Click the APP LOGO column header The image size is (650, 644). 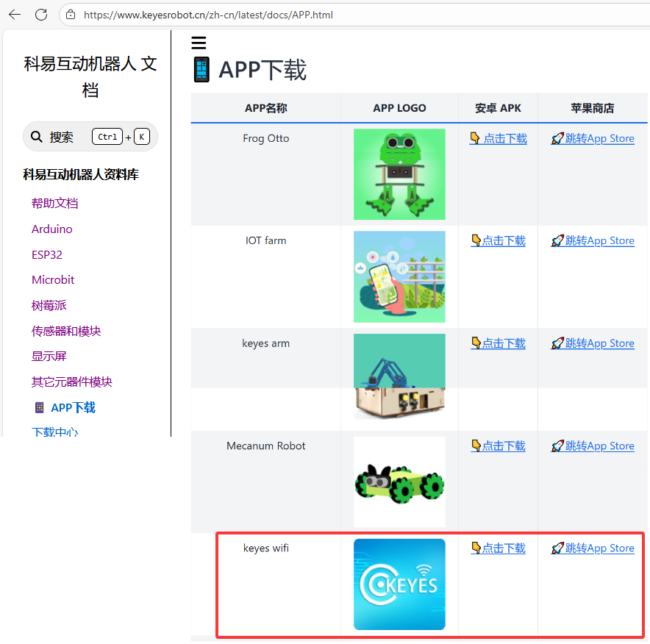[x=399, y=108]
